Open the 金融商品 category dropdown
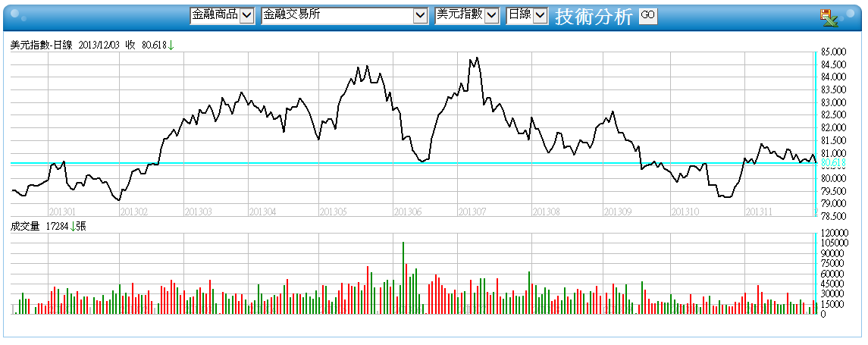This screenshot has height=345, width=868. point(222,15)
